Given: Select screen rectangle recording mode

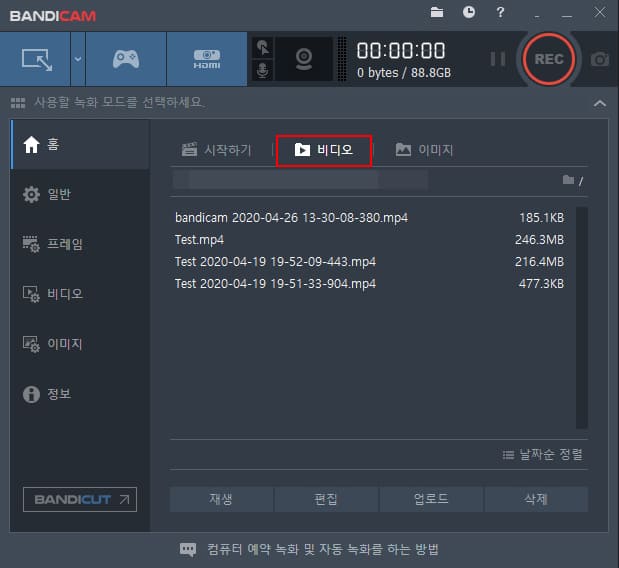Looking at the screenshot, I should pyautogui.click(x=35, y=59).
